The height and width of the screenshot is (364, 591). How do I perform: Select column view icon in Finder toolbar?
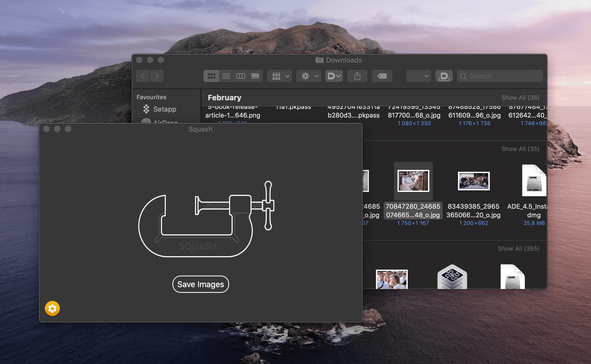[x=240, y=76]
